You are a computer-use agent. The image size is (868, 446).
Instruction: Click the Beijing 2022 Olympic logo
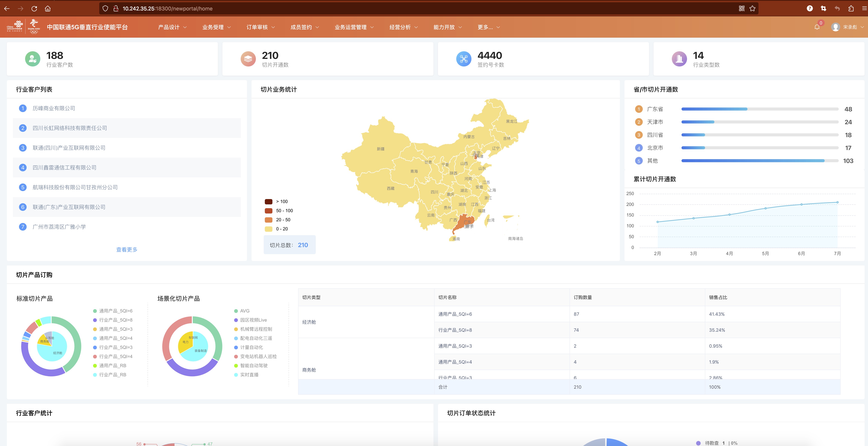click(34, 27)
